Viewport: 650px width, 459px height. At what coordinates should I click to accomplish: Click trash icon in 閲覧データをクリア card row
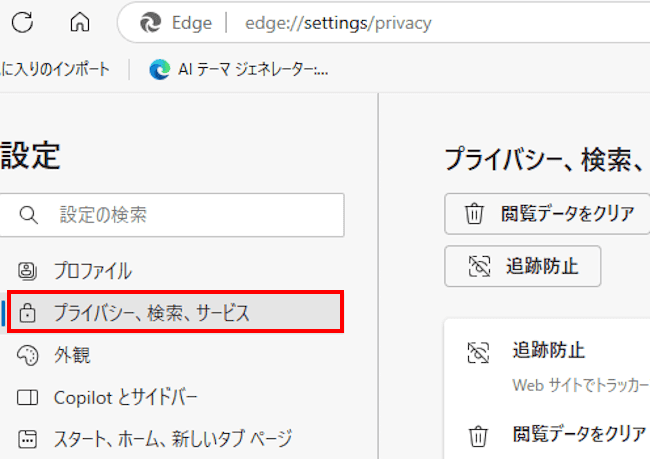(478, 436)
